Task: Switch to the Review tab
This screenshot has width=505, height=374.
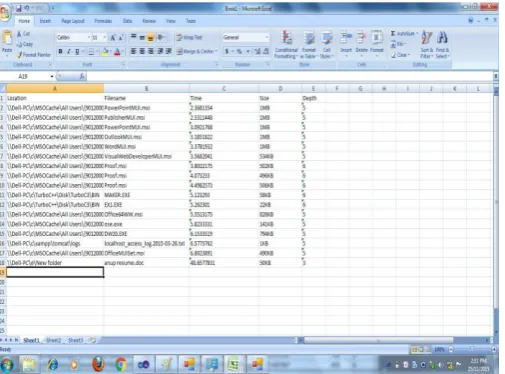Action: [x=149, y=21]
